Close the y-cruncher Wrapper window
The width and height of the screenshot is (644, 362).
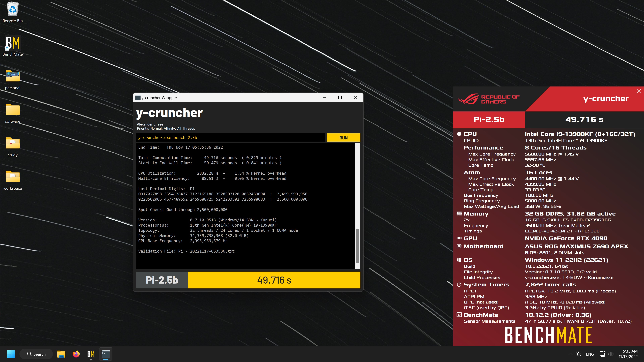coord(355,97)
